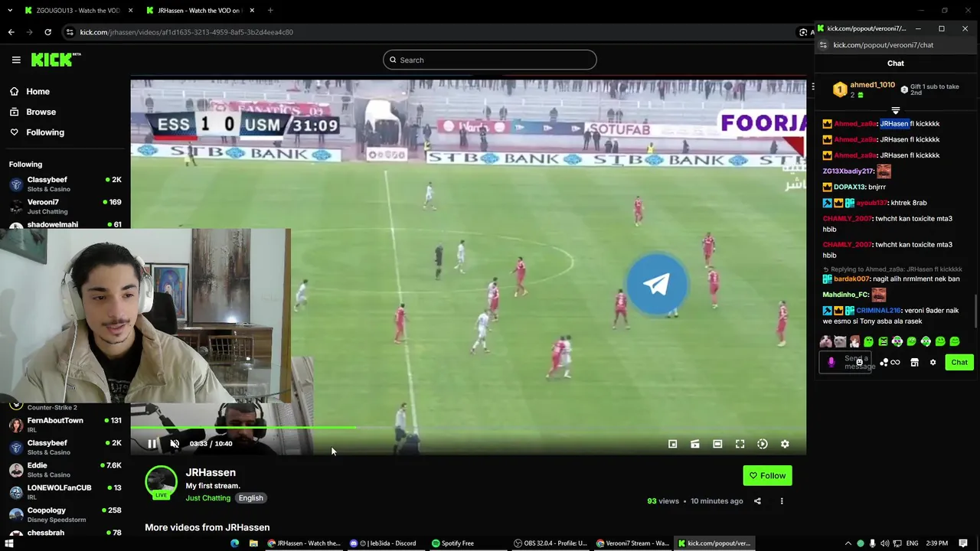Image resolution: width=980 pixels, height=551 pixels.
Task: Open Eddie channel in sidebar
Action: coord(65,470)
